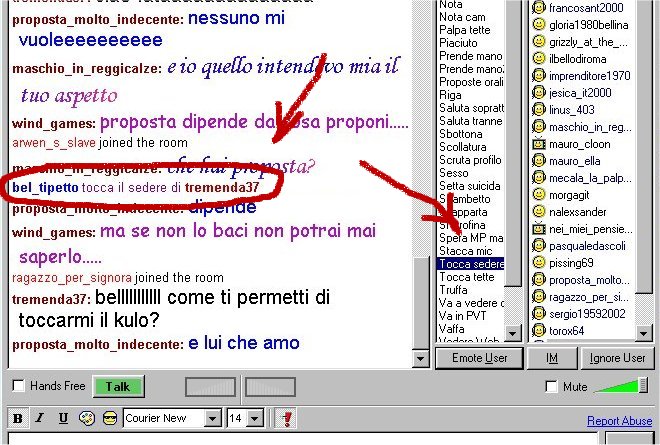The image size is (660, 445).
Task: Click headset icon beside sergio19592002
Action: point(539,313)
